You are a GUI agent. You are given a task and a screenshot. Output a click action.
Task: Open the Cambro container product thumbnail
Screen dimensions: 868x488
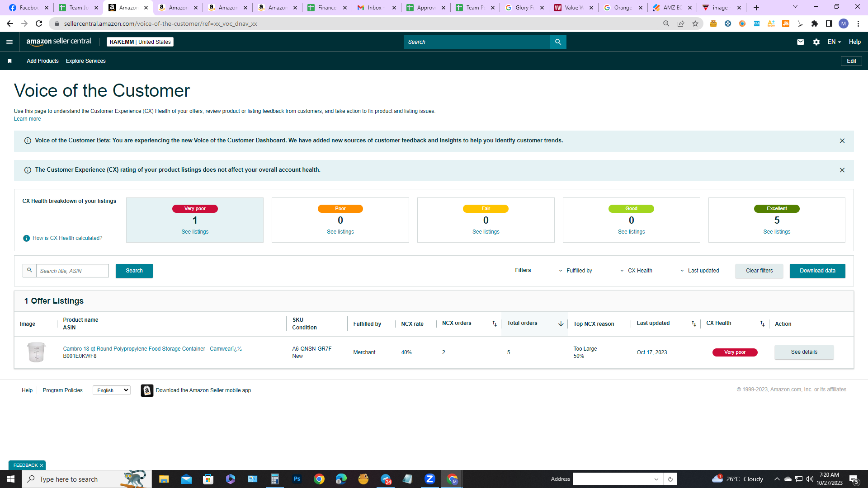pos(36,352)
